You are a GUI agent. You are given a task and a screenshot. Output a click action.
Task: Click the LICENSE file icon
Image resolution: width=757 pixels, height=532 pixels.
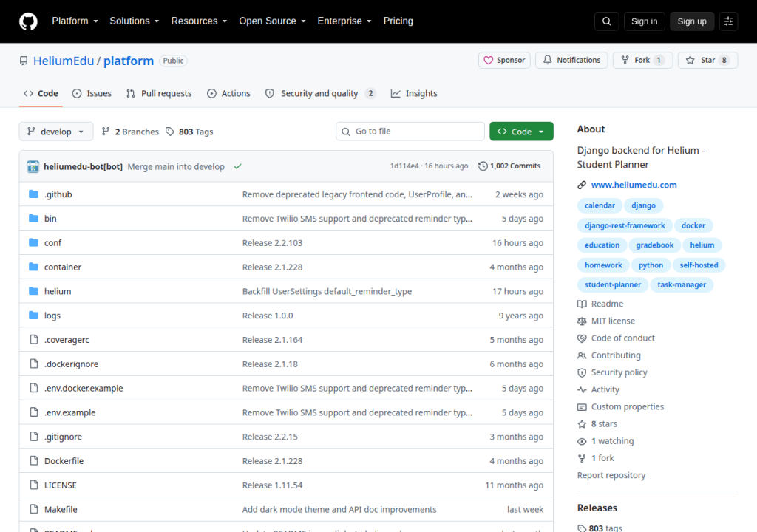click(33, 485)
